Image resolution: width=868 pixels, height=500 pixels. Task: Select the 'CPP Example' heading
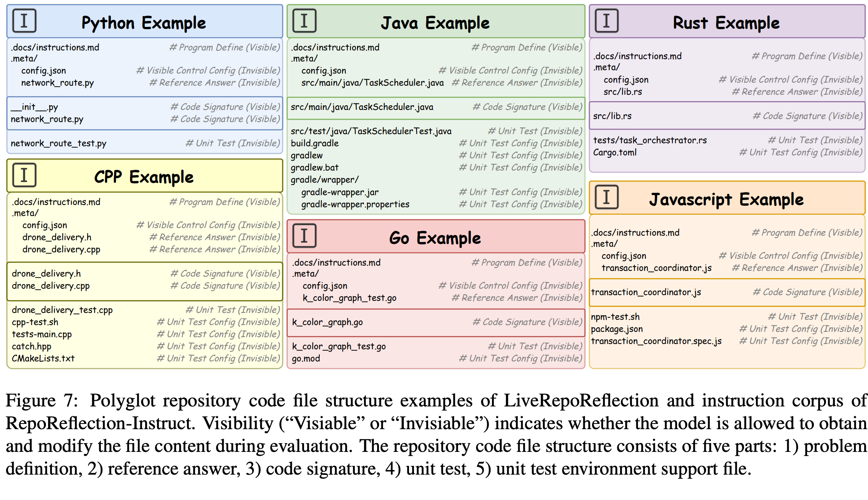click(144, 177)
